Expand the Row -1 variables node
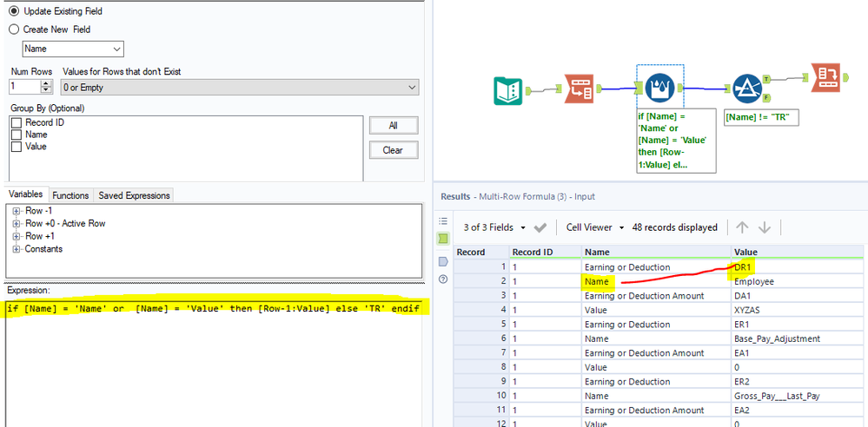 coord(16,211)
